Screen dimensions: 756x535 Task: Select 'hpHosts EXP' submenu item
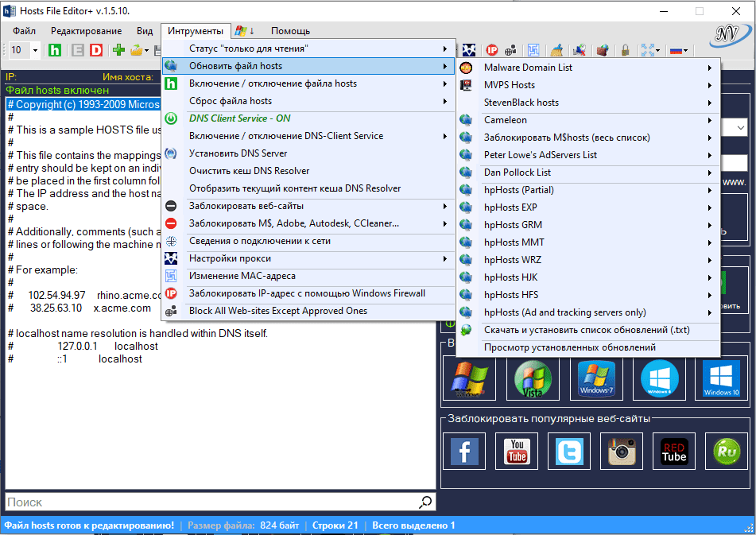pyautogui.click(x=588, y=207)
